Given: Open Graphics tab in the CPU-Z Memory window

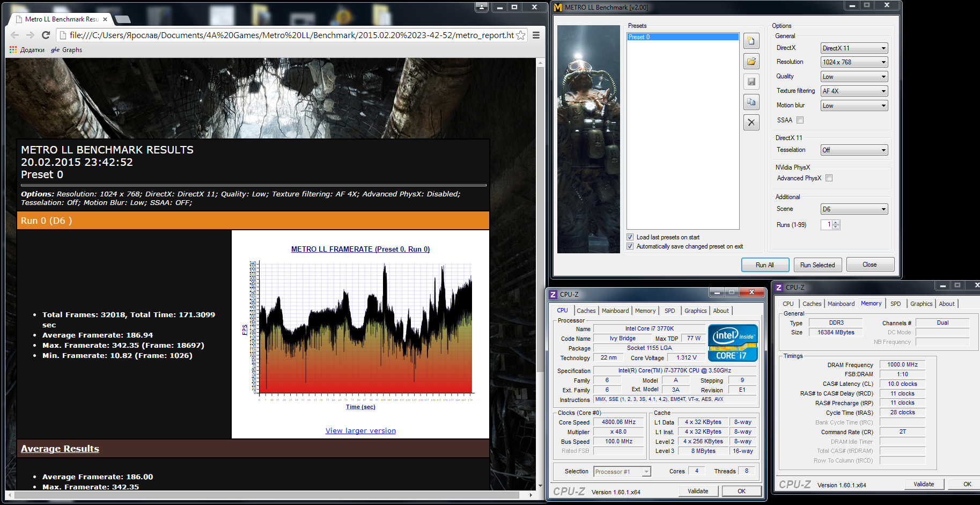Looking at the screenshot, I should [921, 304].
